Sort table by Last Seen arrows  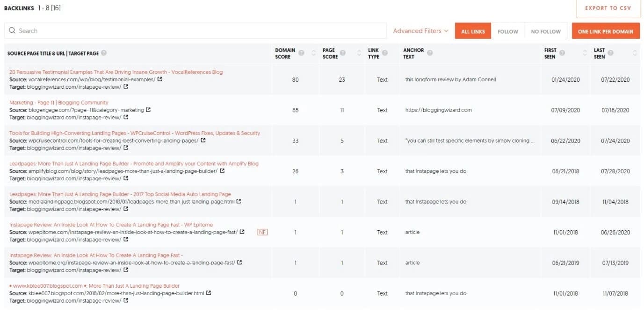click(x=635, y=53)
